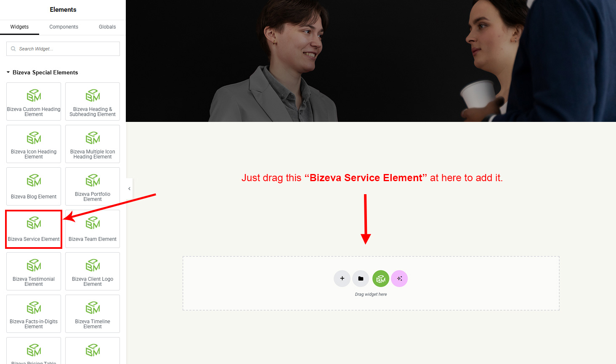Click the plus Add New Section button

342,278
